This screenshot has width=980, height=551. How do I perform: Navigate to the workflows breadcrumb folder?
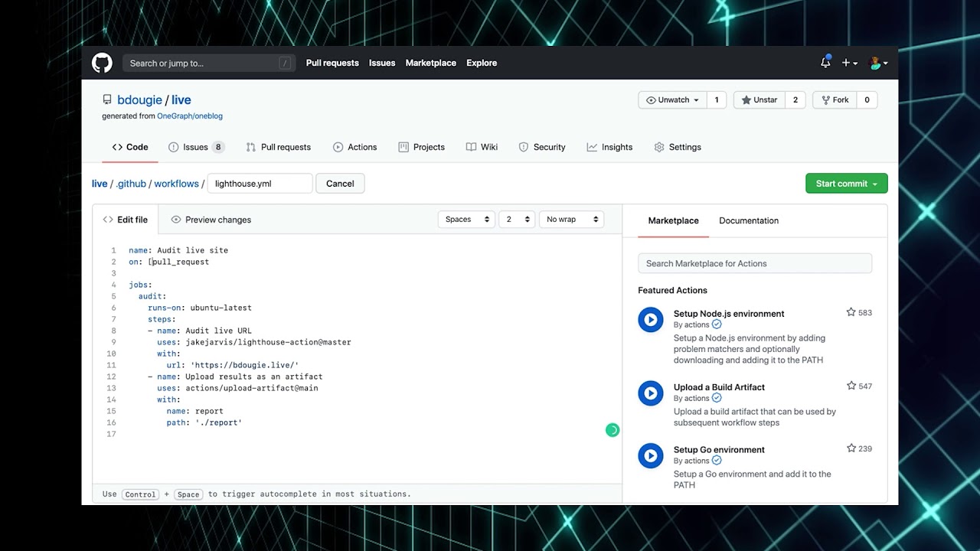tap(176, 184)
